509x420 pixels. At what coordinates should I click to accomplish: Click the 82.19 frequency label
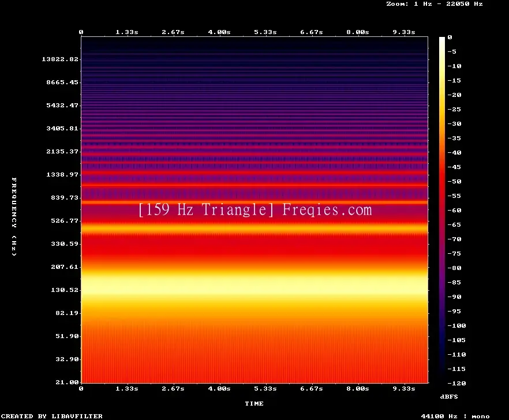67,313
